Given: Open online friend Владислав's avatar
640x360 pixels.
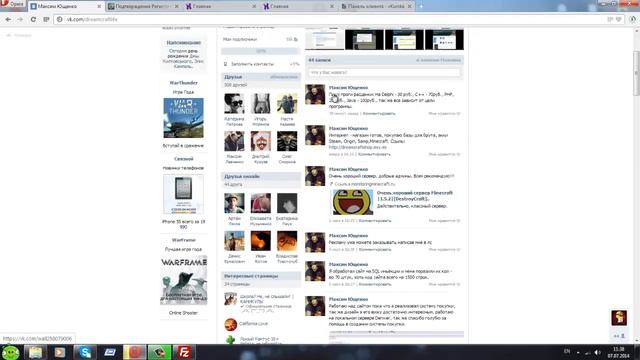Looking at the screenshot, I should click(x=287, y=241).
